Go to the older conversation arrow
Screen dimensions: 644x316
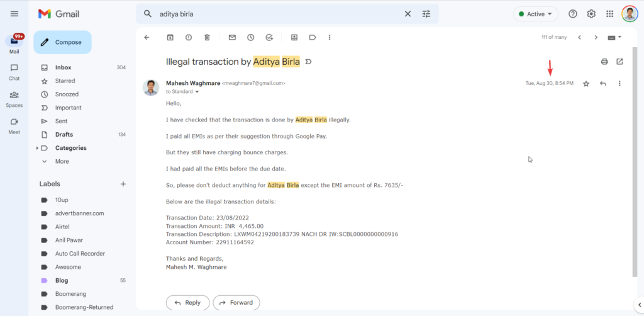point(596,37)
